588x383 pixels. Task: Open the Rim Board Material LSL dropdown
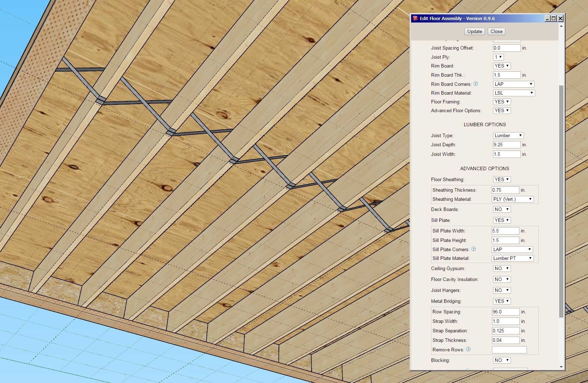point(514,93)
